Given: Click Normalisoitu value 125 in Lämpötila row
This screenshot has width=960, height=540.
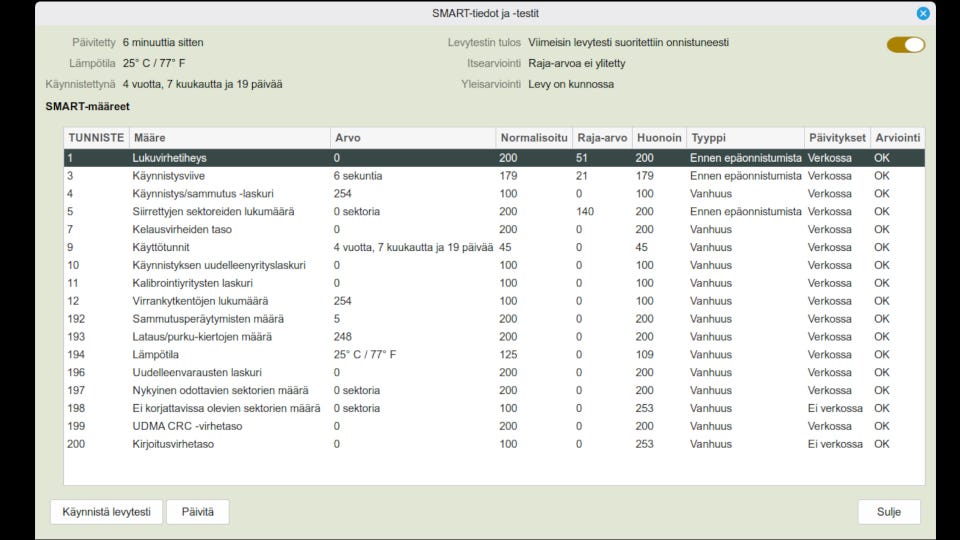Looking at the screenshot, I should pos(508,354).
